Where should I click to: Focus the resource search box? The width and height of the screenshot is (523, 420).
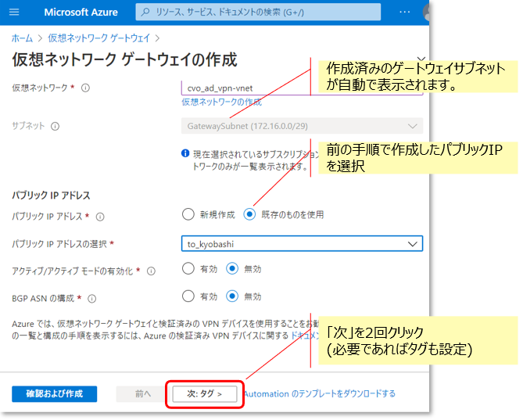tap(258, 13)
